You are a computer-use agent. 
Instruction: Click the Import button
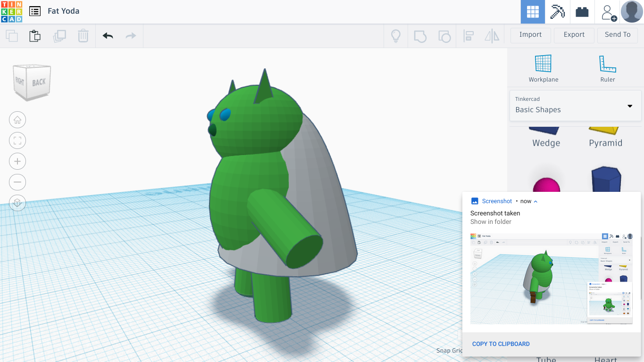click(x=530, y=35)
